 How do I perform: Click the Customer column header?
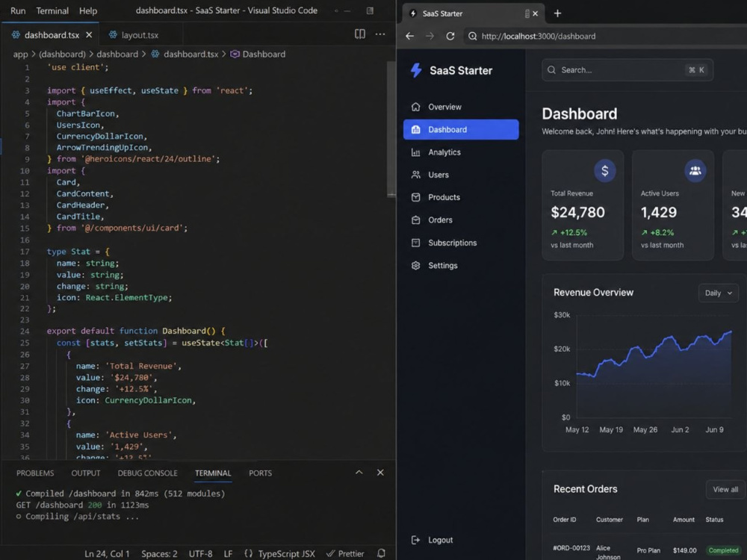coord(610,520)
